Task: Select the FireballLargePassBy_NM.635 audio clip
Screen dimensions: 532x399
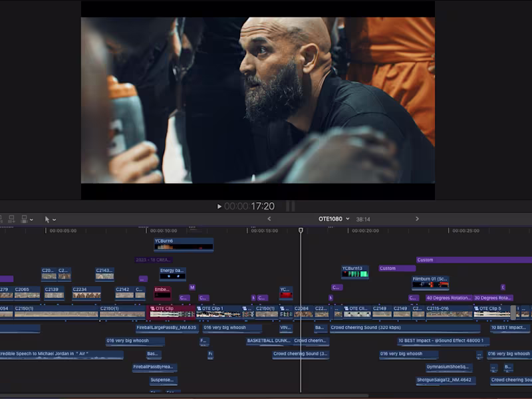Action: point(167,328)
